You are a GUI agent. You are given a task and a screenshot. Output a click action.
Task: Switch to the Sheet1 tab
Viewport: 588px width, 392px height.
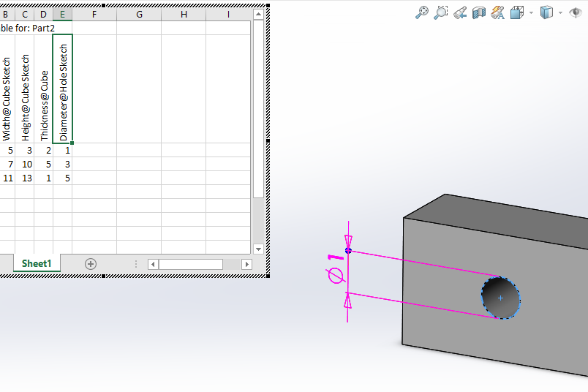(x=37, y=263)
